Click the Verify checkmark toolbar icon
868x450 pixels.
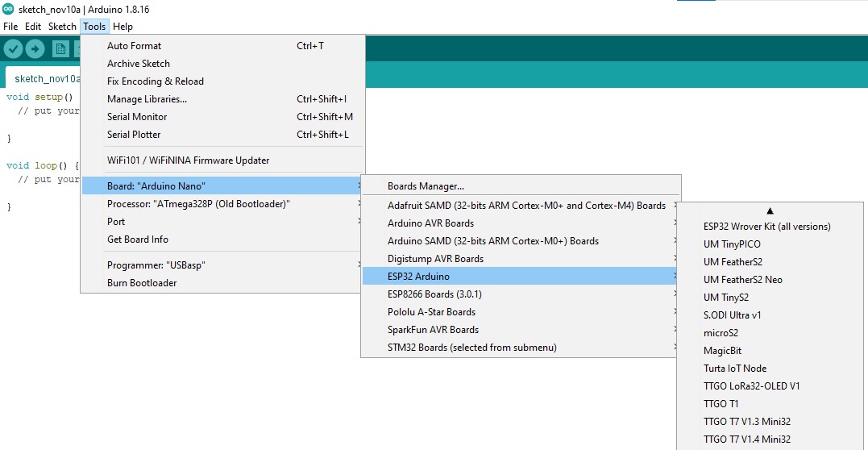tap(13, 49)
